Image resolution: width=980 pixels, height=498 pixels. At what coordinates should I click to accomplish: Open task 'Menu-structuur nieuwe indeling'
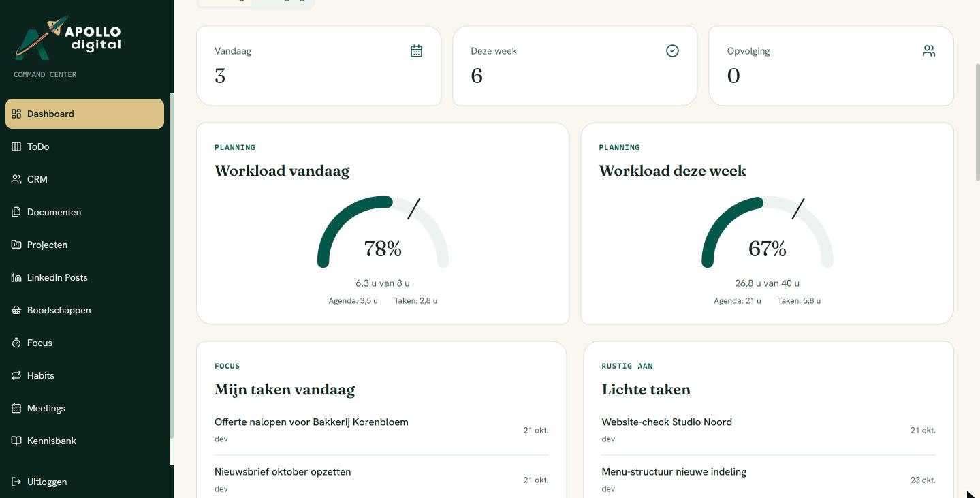768,480
